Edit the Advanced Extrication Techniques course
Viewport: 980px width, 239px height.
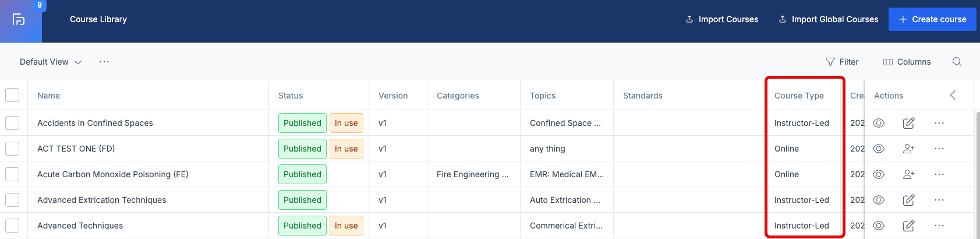tap(908, 200)
